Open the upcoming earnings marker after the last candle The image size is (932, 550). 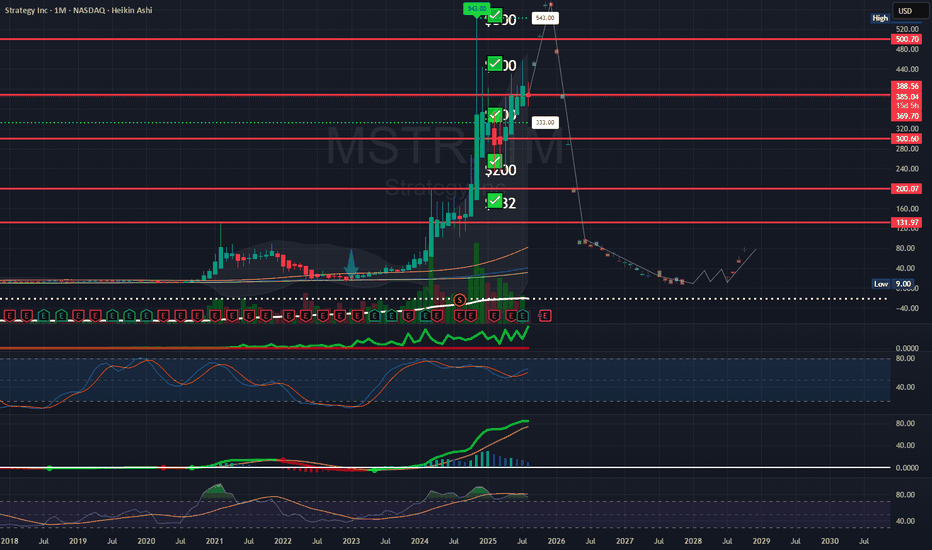tap(545, 316)
